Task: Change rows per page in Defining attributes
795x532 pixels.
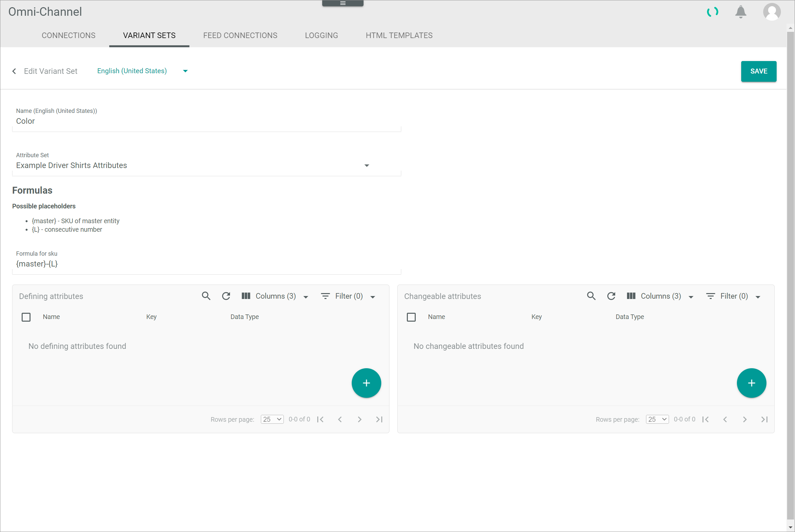Action: click(x=272, y=419)
